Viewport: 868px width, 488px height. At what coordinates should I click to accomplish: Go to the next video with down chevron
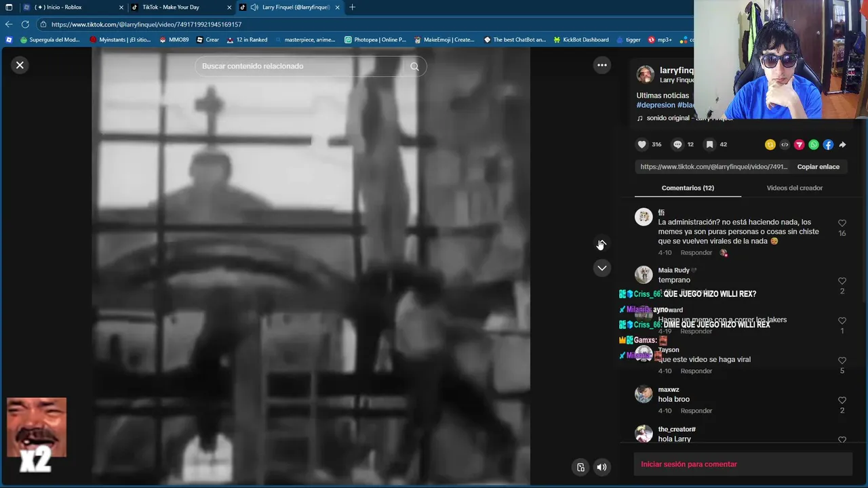(601, 268)
